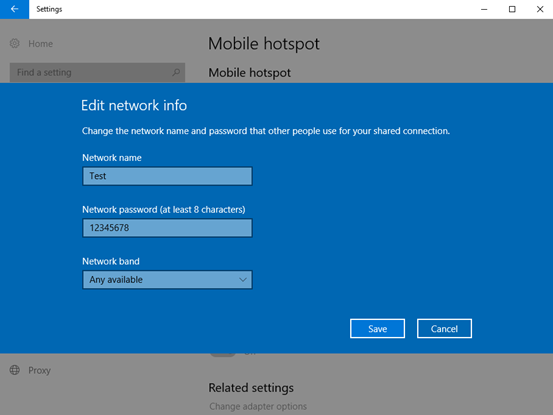Click the back arrow in Settings title bar

pos(14,9)
